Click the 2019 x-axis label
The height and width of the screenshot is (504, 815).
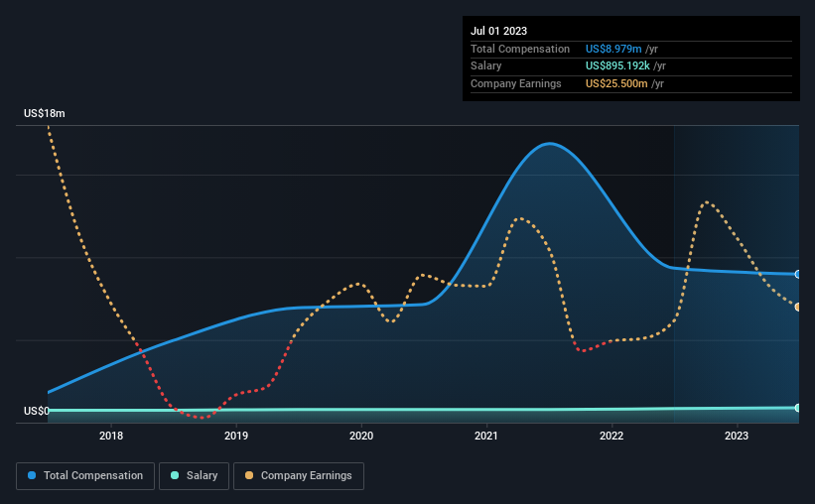pyautogui.click(x=236, y=436)
